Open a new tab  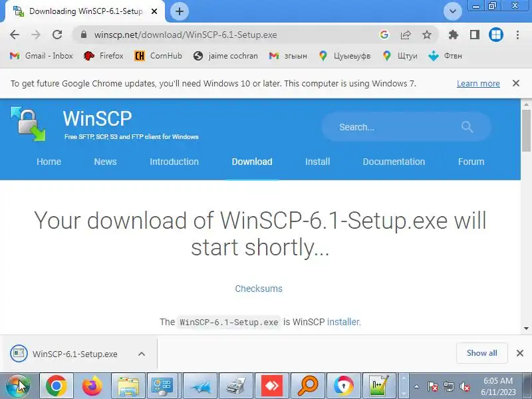180,11
